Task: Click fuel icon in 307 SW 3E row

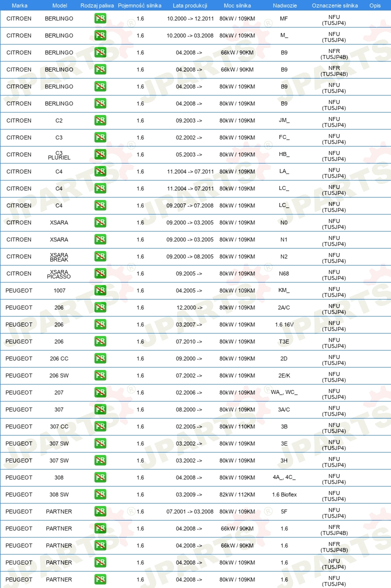Action: pos(100,443)
